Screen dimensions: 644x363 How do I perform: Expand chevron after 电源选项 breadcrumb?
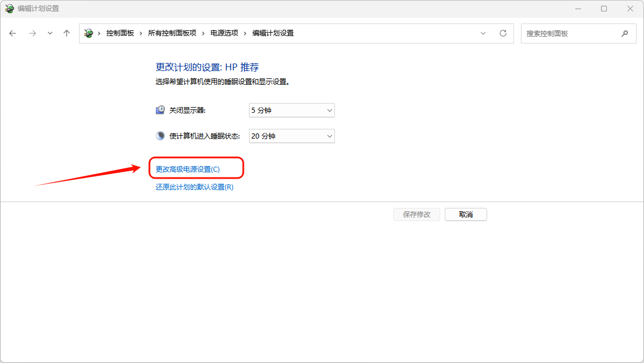[245, 33]
